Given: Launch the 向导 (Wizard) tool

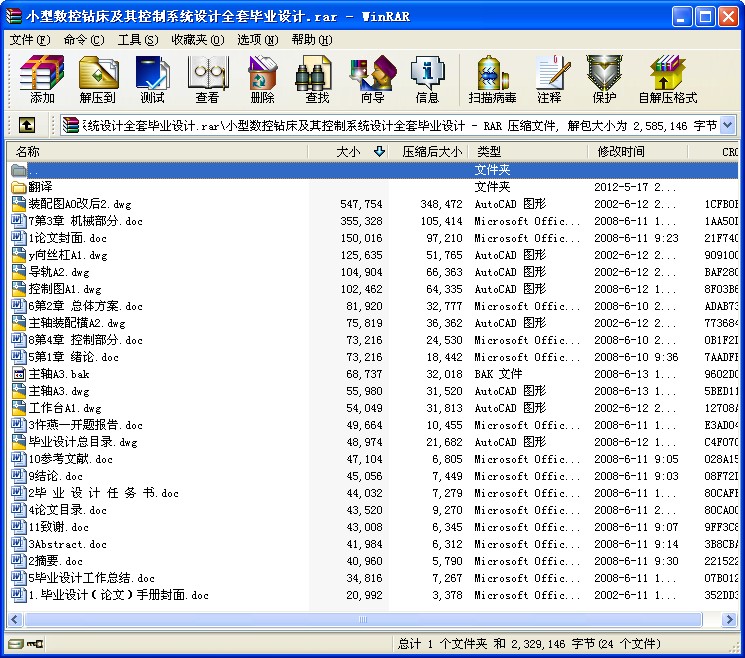Looking at the screenshot, I should tap(372, 79).
